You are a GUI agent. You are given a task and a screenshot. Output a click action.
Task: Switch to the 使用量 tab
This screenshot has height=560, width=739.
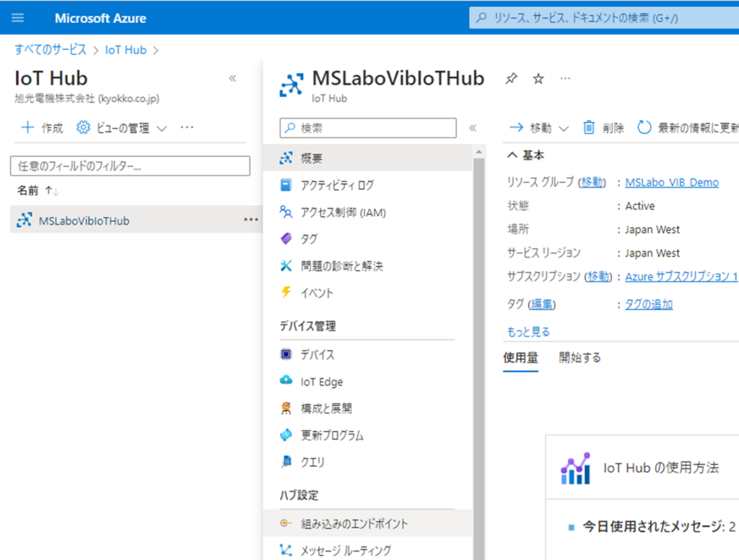pyautogui.click(x=521, y=358)
